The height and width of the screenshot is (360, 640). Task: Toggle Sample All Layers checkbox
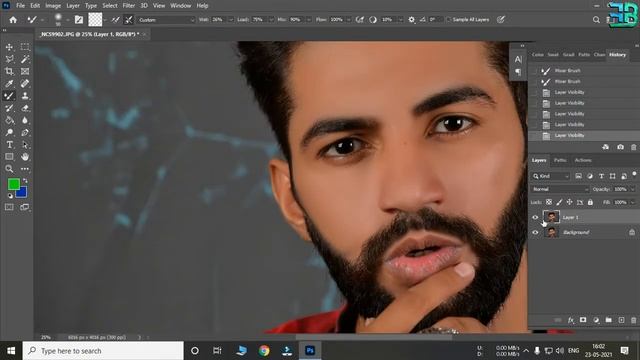[449, 20]
